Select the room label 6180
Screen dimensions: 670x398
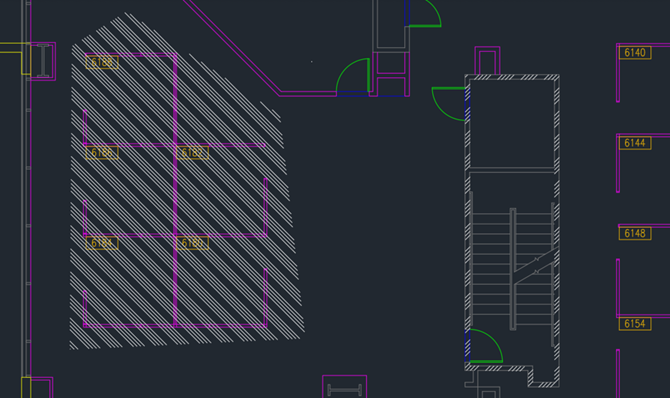[x=192, y=243]
